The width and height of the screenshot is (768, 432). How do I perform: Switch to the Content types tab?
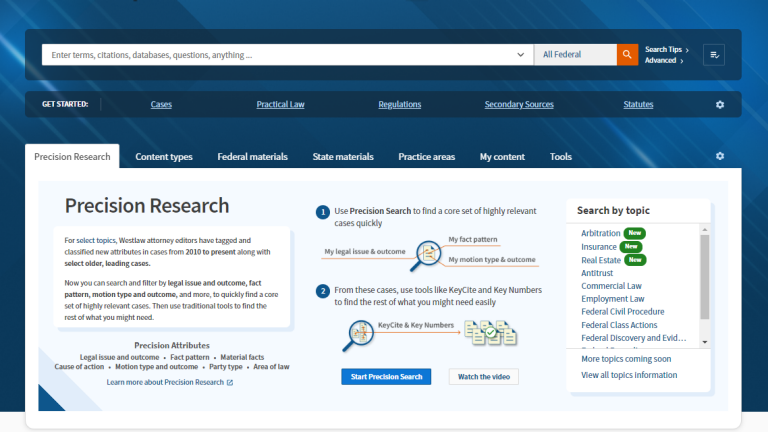pos(164,157)
